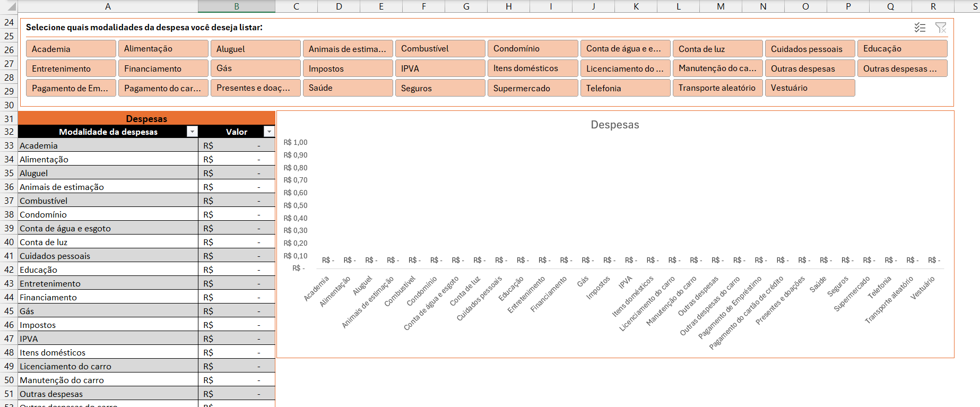Select column B header
This screenshot has height=407, width=980.
click(237, 6)
